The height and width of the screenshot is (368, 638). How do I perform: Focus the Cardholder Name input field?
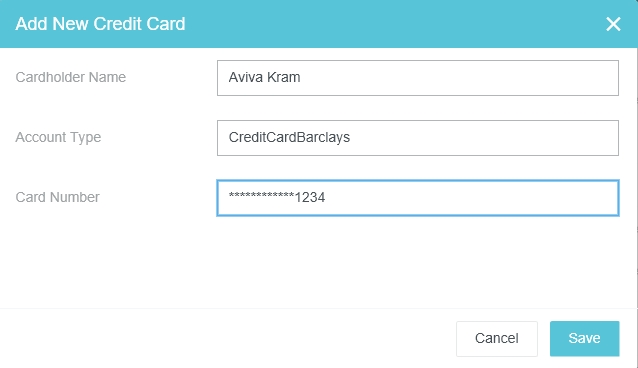[x=418, y=78]
